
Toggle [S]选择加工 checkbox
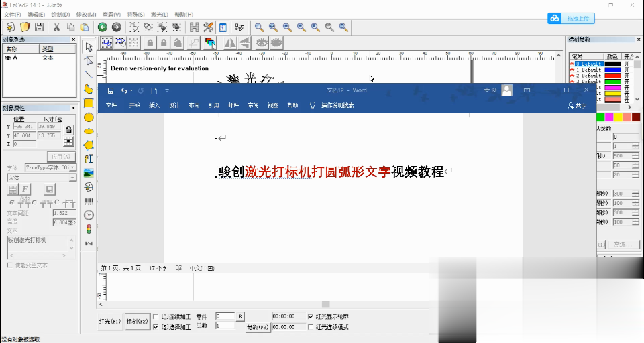pos(156,327)
